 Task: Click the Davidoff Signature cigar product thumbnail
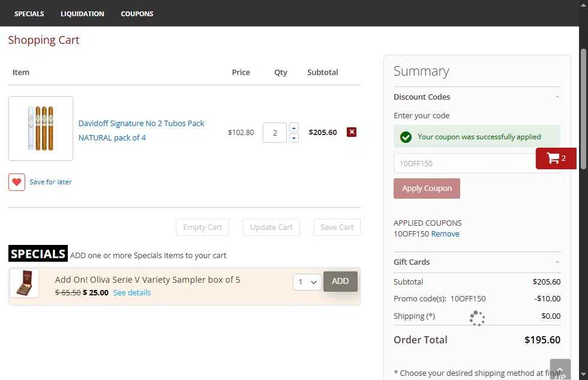(41, 128)
